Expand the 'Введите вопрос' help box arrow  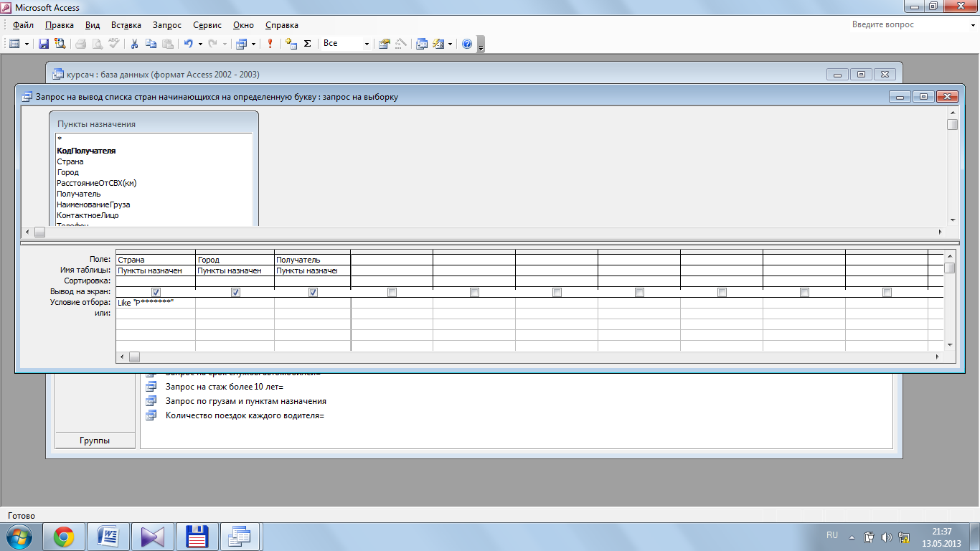(x=973, y=24)
